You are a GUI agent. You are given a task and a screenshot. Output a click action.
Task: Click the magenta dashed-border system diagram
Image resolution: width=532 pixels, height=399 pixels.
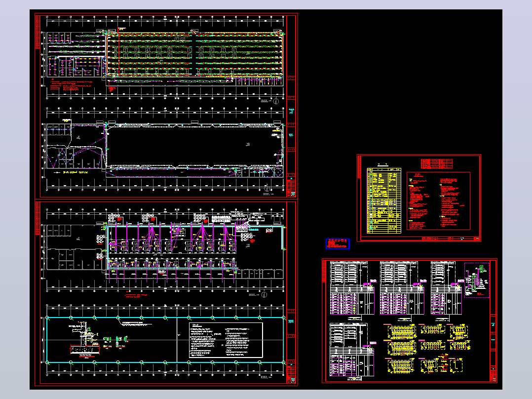(x=477, y=280)
